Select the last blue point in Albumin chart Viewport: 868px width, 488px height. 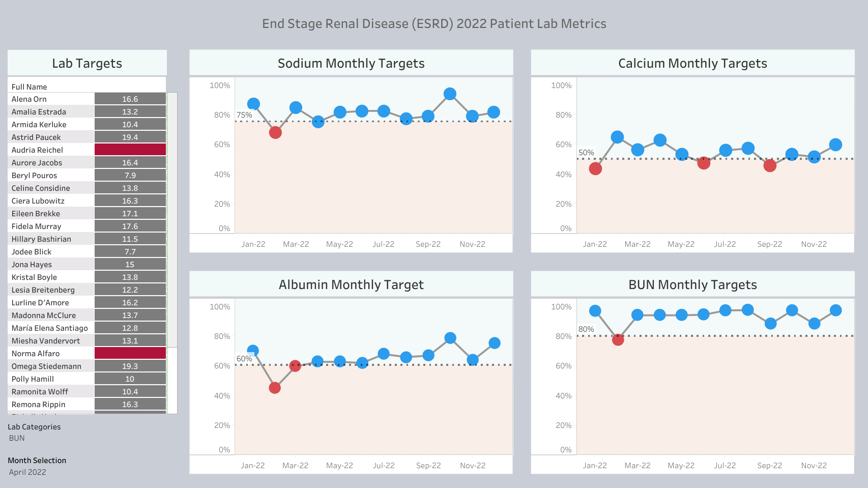495,343
